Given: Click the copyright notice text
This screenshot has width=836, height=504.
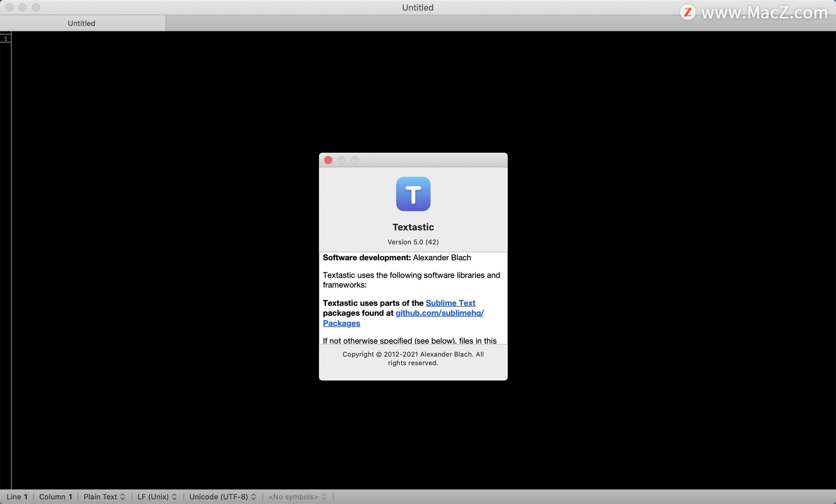Looking at the screenshot, I should tap(413, 359).
